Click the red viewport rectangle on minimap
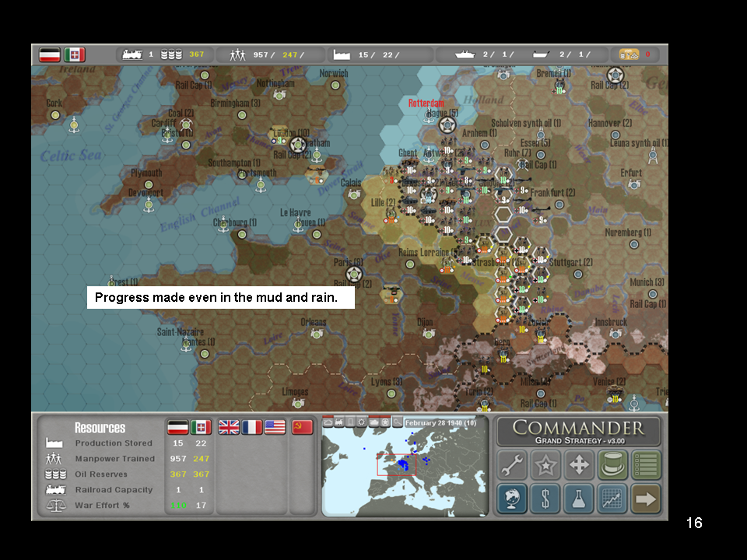The height and width of the screenshot is (560, 747). [x=396, y=464]
